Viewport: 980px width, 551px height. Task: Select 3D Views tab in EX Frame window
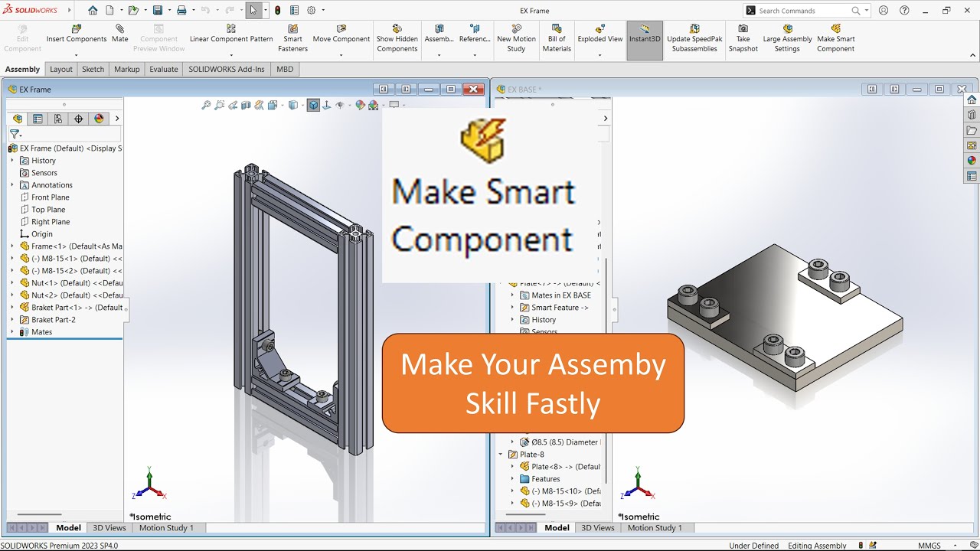tap(109, 528)
